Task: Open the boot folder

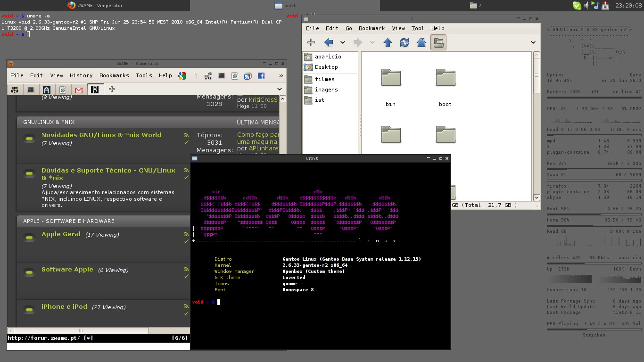Action: 446,78
